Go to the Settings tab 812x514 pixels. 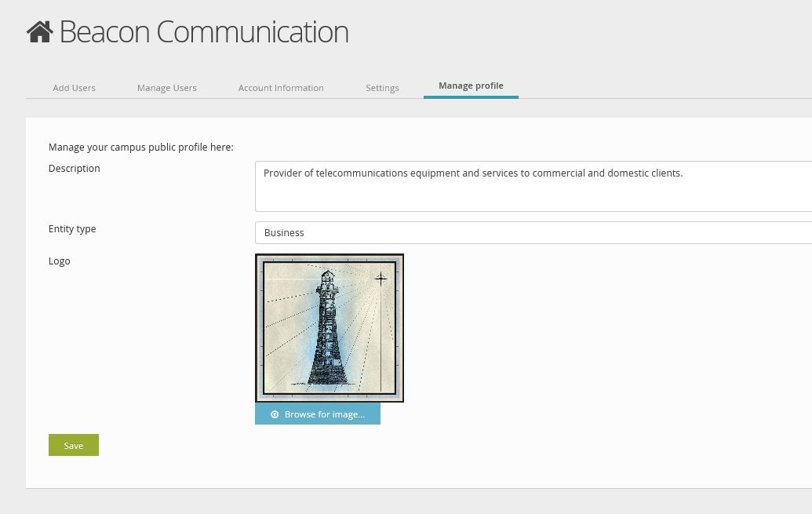pyautogui.click(x=382, y=88)
